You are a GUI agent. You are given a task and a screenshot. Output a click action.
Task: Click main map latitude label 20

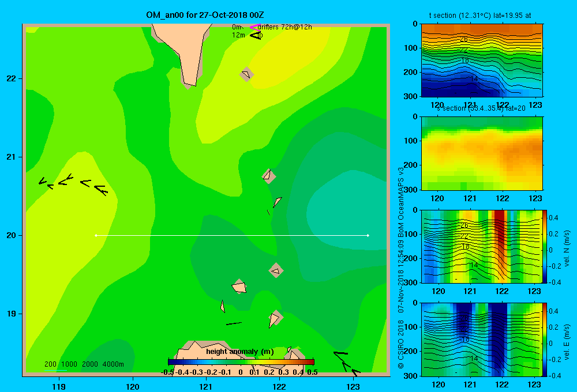coord(12,235)
